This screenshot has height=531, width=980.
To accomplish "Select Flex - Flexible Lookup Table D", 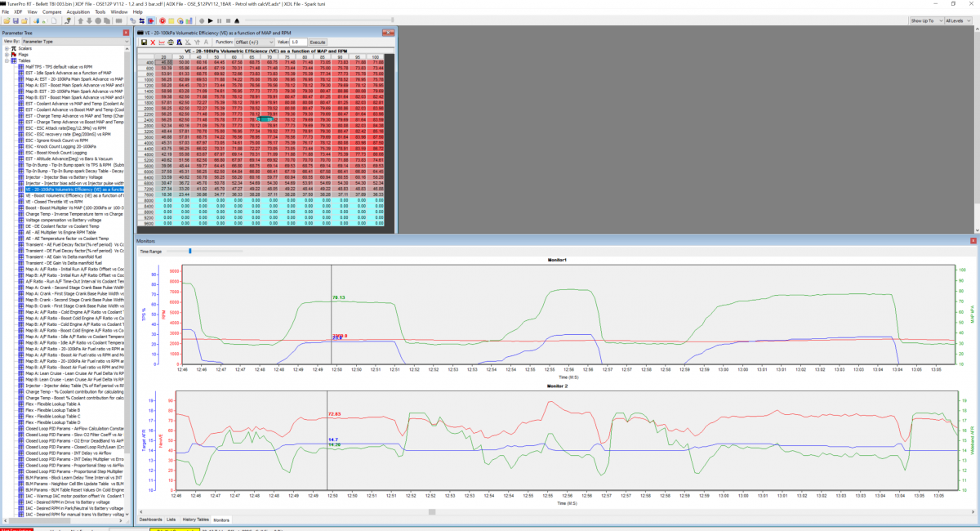I will point(52,422).
